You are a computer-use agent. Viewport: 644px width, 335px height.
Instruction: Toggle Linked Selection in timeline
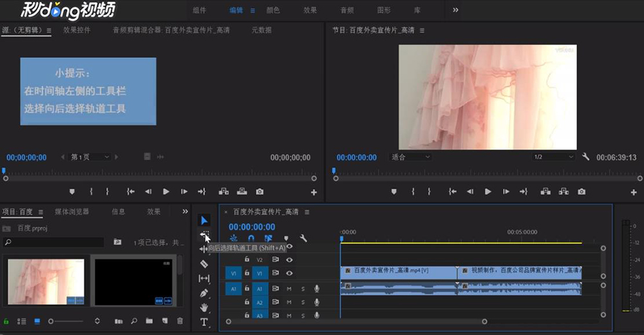268,238
